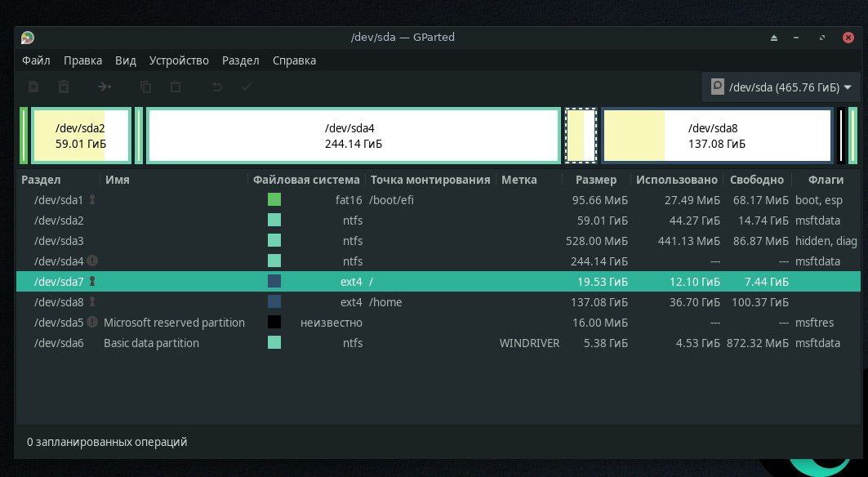868x477 pixels.
Task: Open the Раздел menu
Action: pyautogui.click(x=240, y=60)
